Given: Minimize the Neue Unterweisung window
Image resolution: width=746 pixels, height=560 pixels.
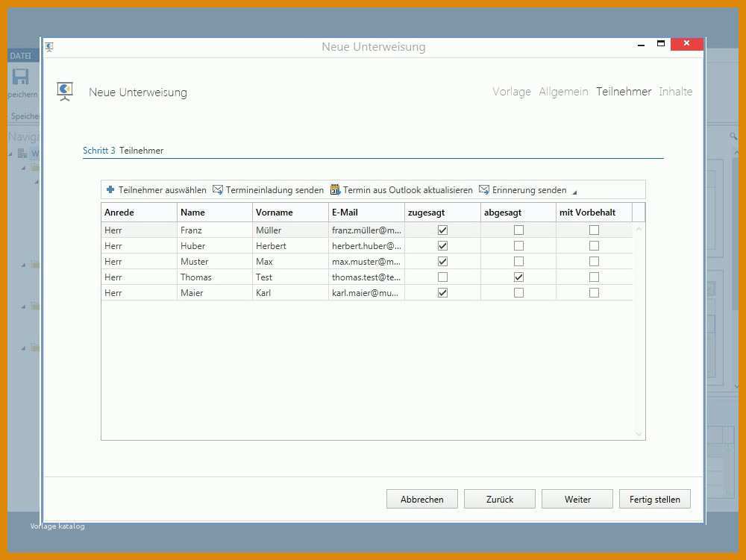Looking at the screenshot, I should coord(641,45).
